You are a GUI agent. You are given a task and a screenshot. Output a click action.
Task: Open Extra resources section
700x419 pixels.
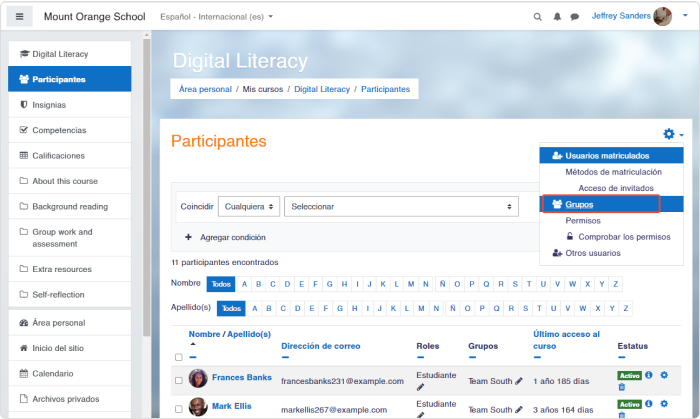pyautogui.click(x=70, y=269)
